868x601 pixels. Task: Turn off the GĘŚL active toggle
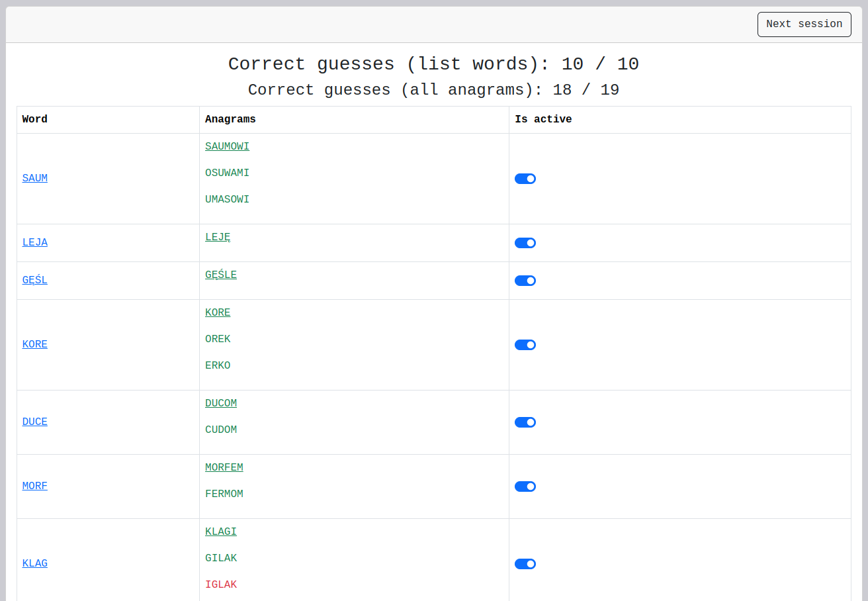(525, 281)
